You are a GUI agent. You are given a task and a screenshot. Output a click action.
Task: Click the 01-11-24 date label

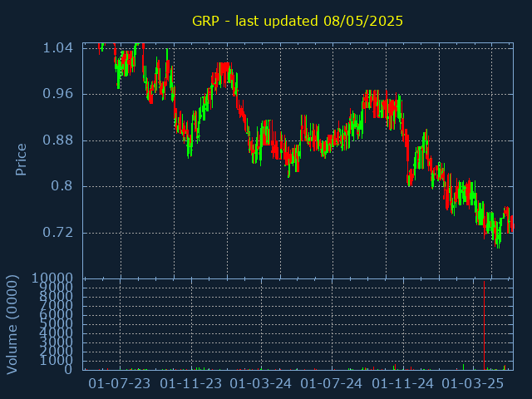402,384
